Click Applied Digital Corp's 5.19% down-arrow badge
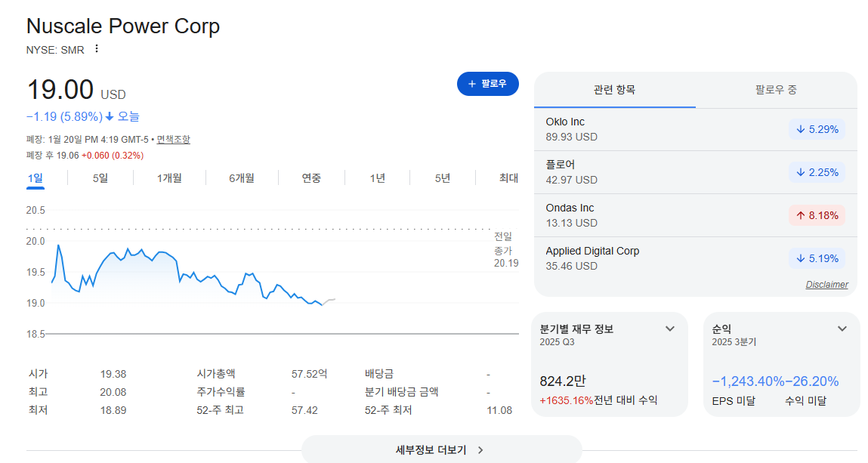Screen dimensions: 868x463 point(817,258)
